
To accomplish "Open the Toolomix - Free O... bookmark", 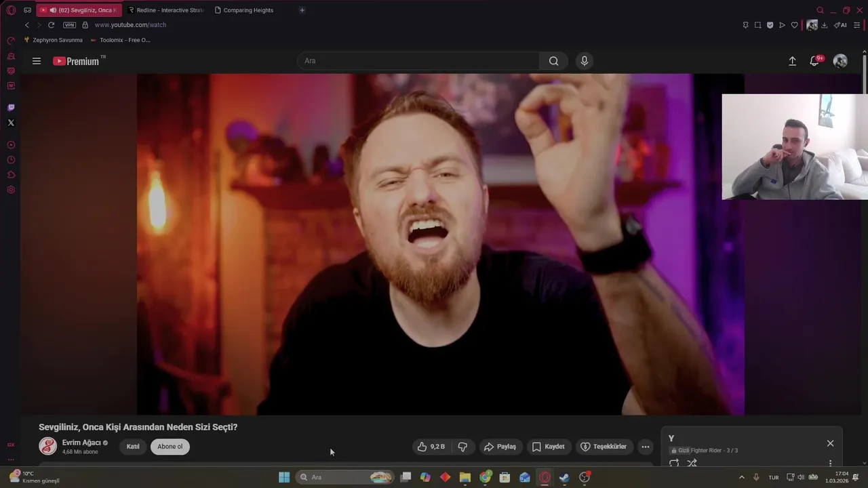I will click(x=120, y=40).
